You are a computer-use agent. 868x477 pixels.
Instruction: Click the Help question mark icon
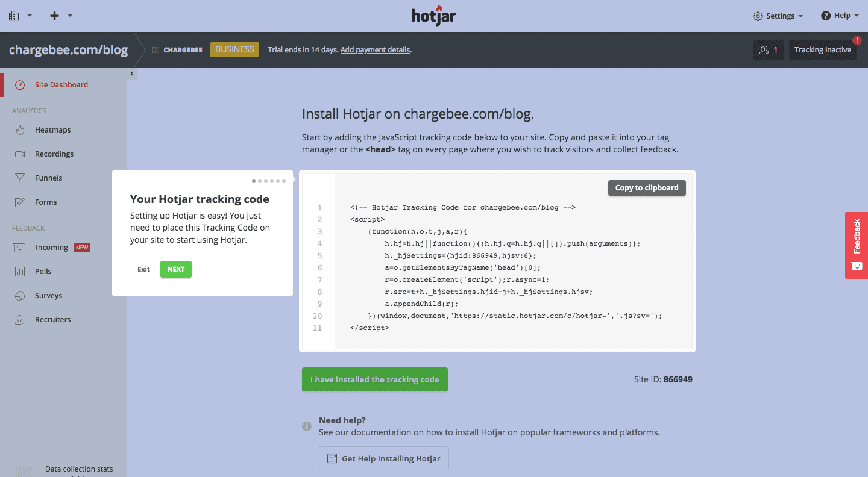click(x=826, y=16)
